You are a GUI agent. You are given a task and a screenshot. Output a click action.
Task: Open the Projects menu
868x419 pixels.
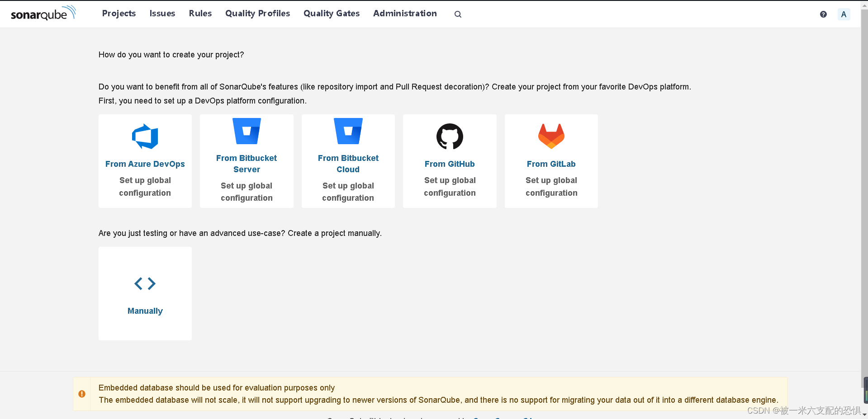[119, 14]
